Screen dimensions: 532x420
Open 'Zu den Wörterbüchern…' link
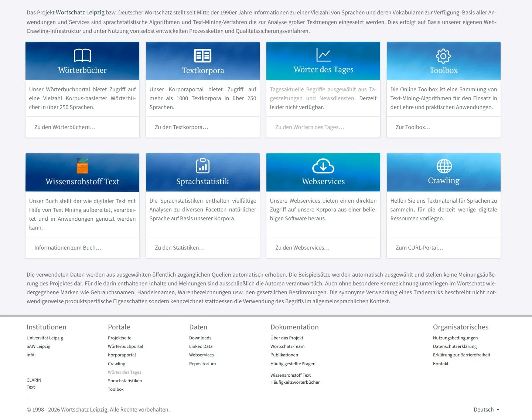point(65,127)
